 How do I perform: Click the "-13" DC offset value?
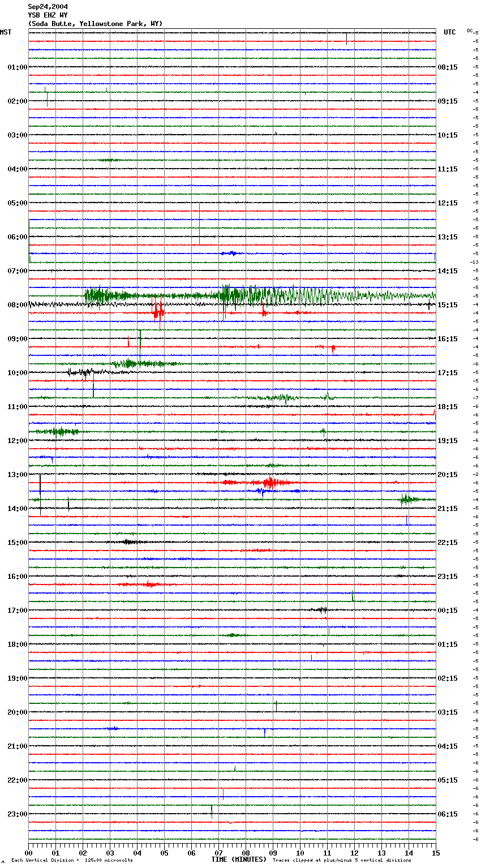click(474, 262)
